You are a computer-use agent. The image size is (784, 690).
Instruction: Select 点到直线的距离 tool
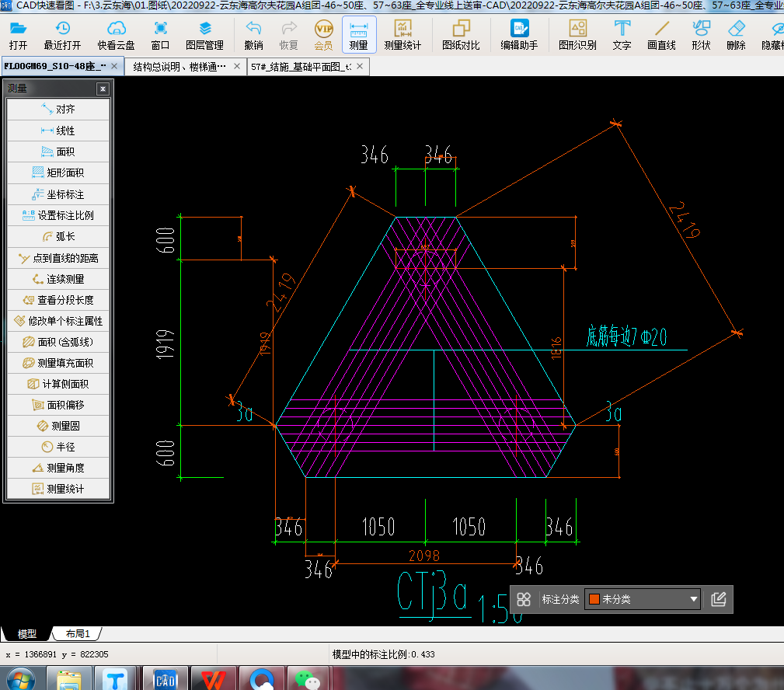click(x=58, y=258)
